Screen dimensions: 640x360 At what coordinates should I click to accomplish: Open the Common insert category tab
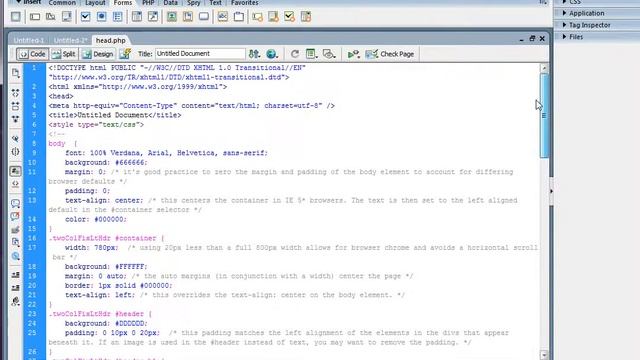point(62,3)
